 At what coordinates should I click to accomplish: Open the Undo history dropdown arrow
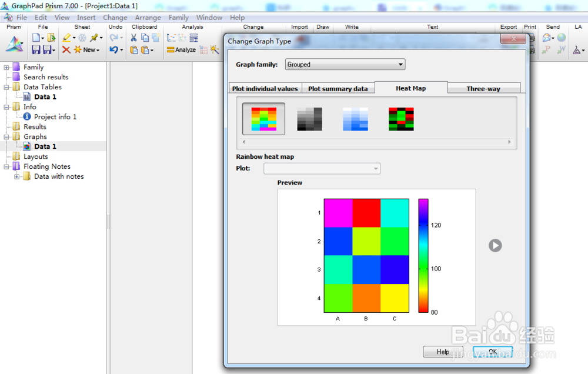[x=122, y=50]
